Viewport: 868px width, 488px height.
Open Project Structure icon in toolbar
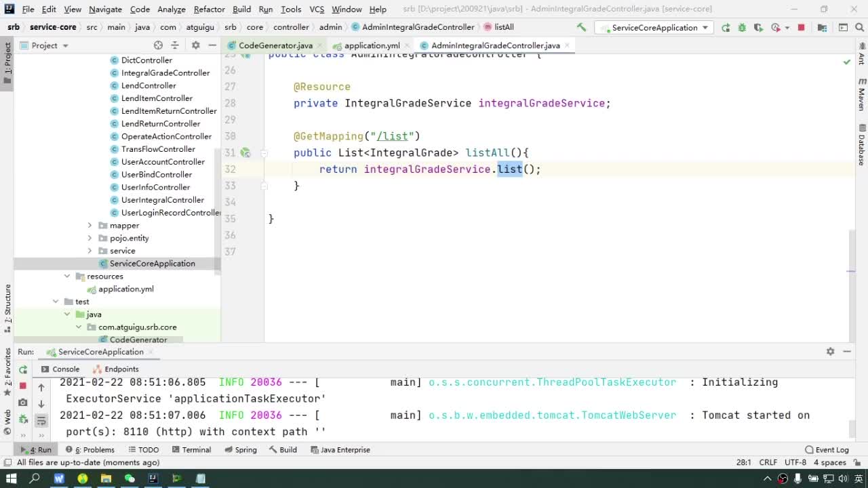(x=822, y=27)
